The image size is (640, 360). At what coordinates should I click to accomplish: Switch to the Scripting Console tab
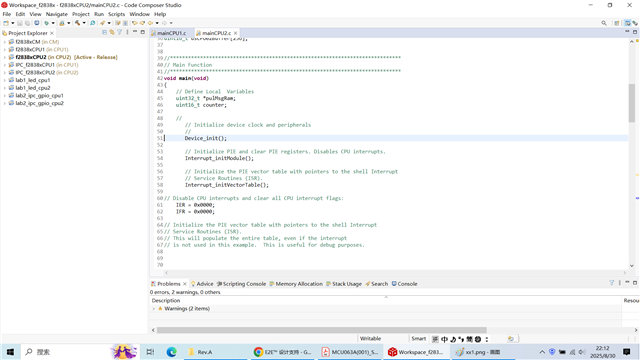pyautogui.click(x=241, y=284)
